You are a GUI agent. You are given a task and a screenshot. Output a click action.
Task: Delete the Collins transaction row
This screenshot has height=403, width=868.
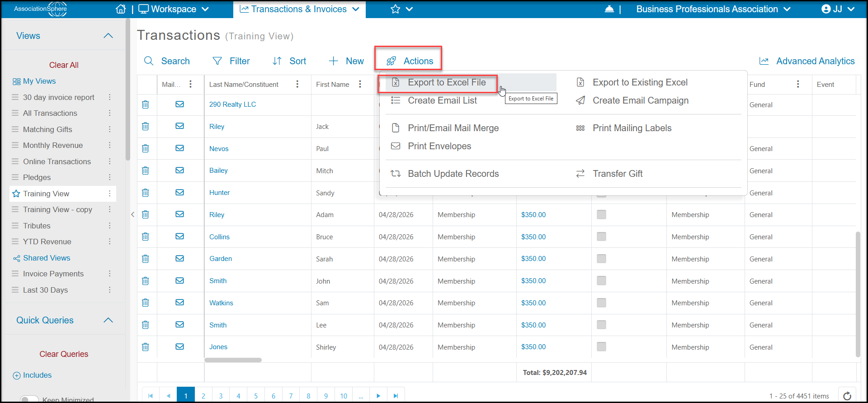145,237
